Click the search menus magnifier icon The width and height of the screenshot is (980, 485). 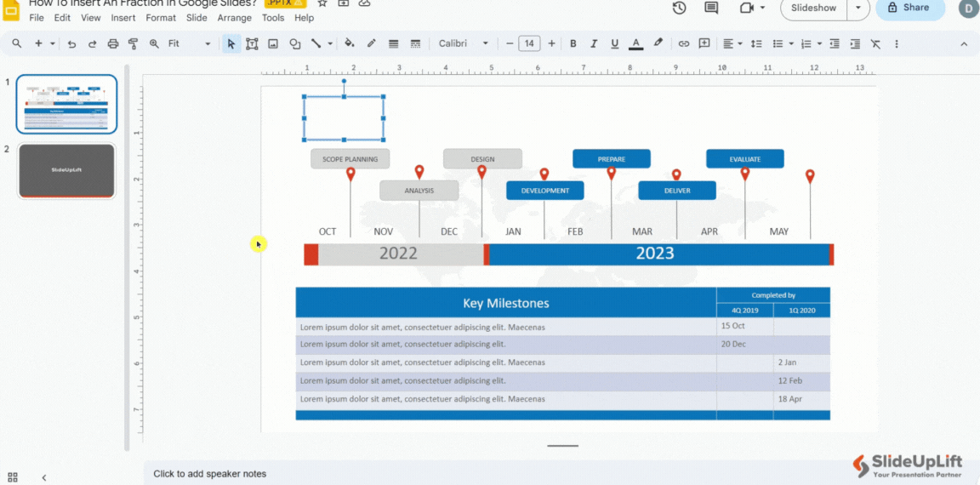(17, 43)
